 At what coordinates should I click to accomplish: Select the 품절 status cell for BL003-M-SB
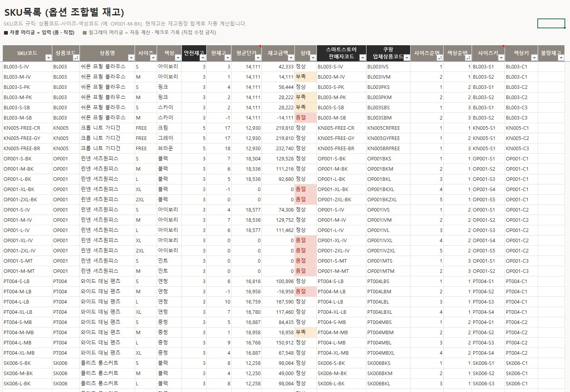pos(306,118)
